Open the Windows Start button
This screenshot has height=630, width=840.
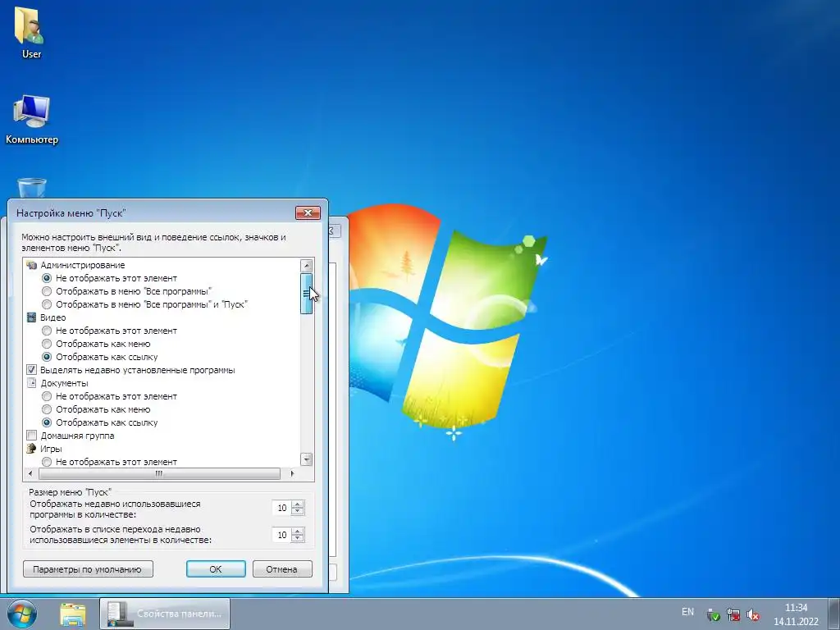click(x=22, y=614)
